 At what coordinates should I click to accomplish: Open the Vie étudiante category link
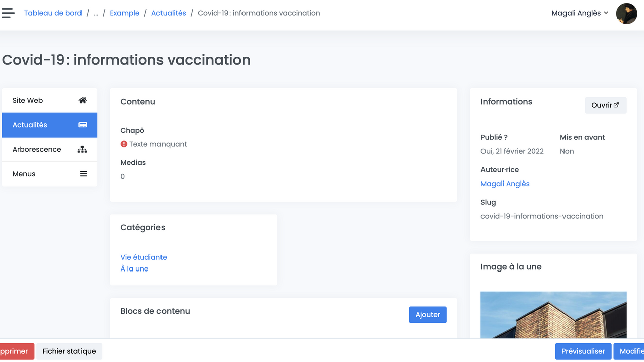[143, 257]
